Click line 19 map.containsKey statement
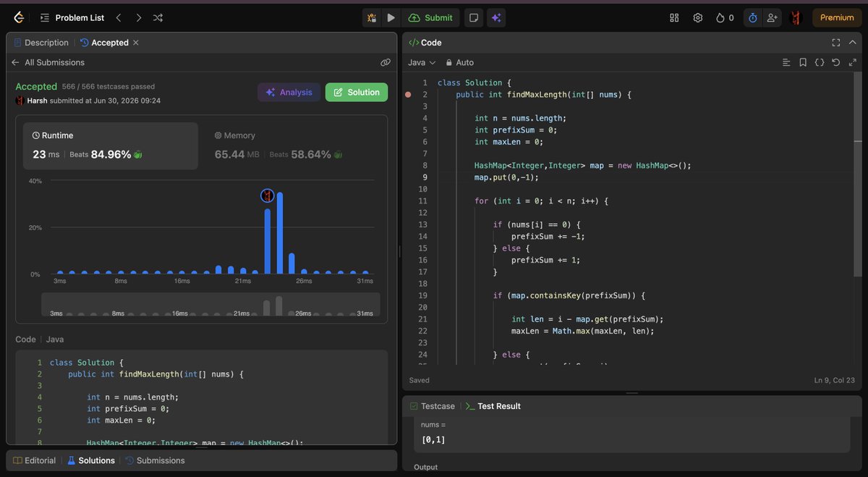Viewport: 868px width, 477px height. (x=569, y=295)
